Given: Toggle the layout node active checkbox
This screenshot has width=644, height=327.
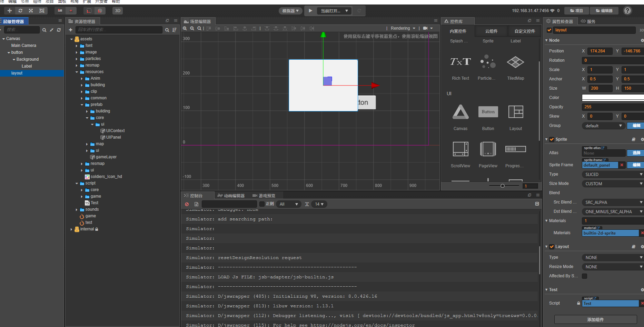Looking at the screenshot, I should click(x=549, y=30).
